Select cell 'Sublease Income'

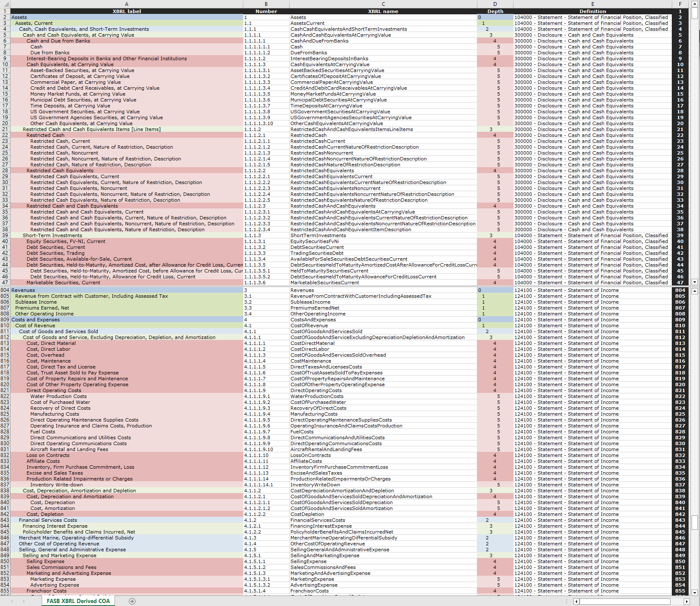tap(127, 302)
